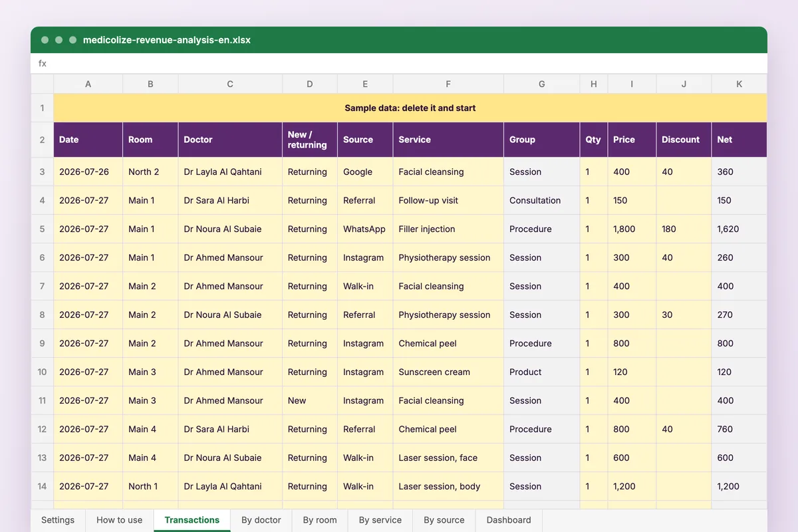798x532 pixels.
Task: Open the Dashboard tab
Action: tap(509, 520)
